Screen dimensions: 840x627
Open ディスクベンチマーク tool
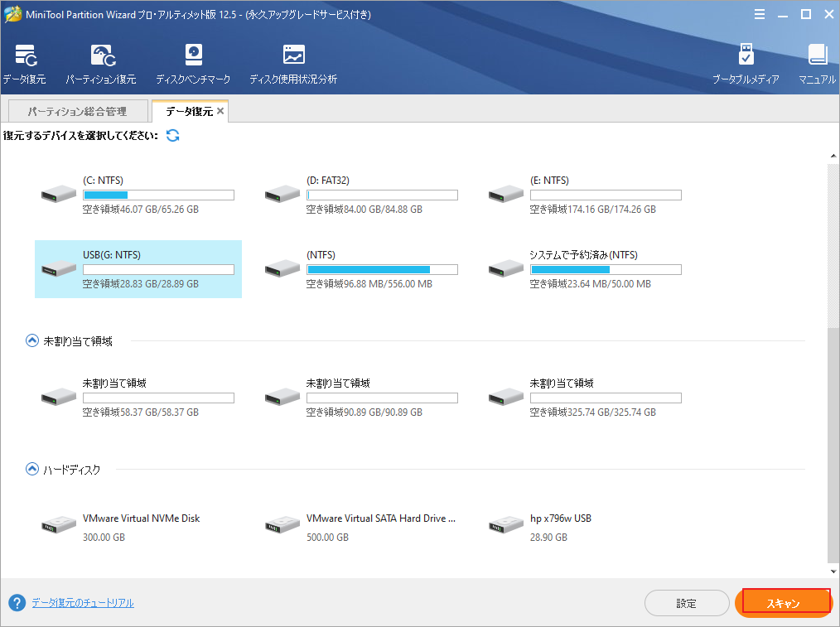point(193,65)
